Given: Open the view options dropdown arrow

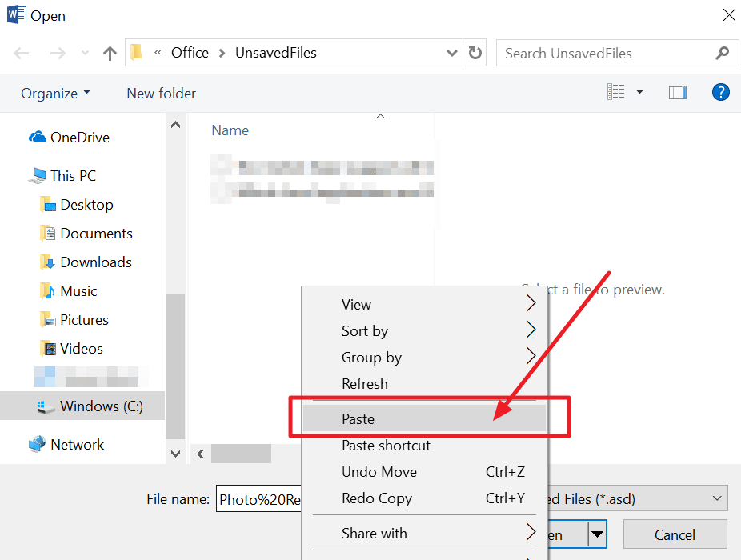Looking at the screenshot, I should [639, 93].
